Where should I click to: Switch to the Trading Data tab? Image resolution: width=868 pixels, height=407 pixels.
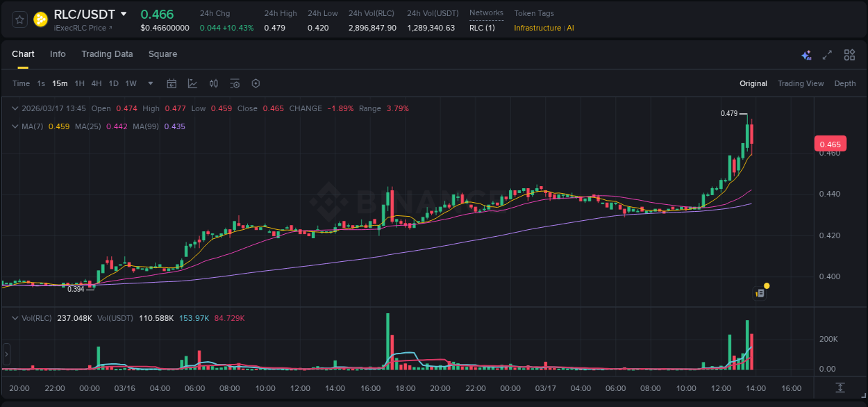click(x=107, y=54)
